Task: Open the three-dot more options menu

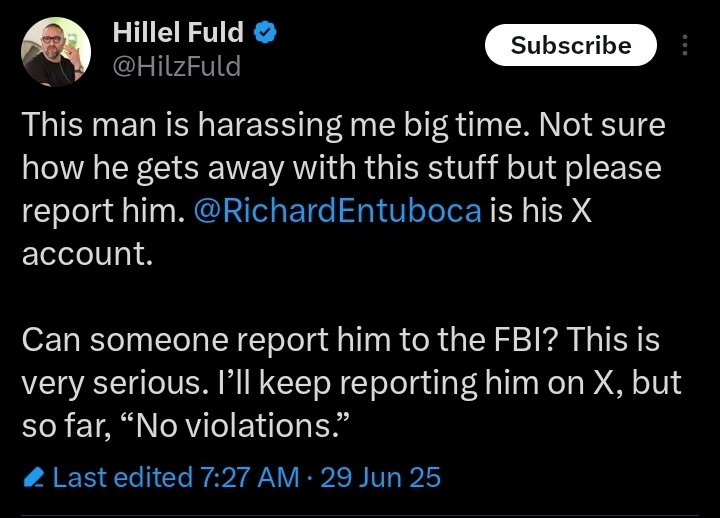Action: click(684, 45)
